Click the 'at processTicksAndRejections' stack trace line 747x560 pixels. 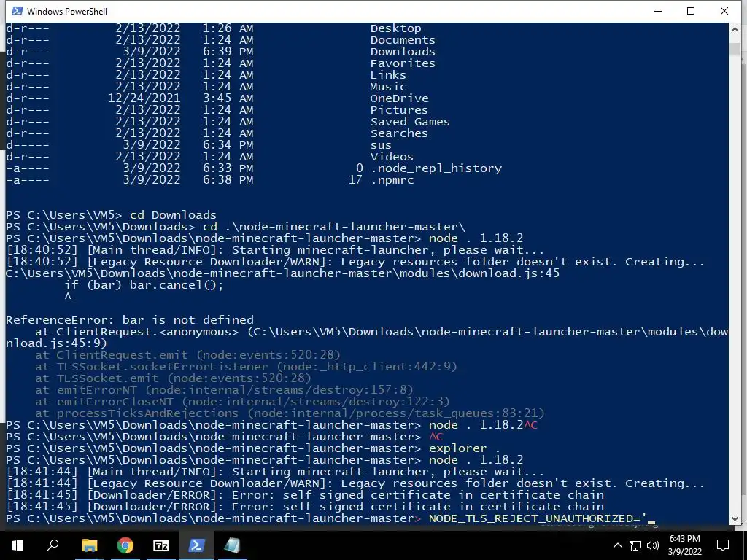(x=290, y=413)
